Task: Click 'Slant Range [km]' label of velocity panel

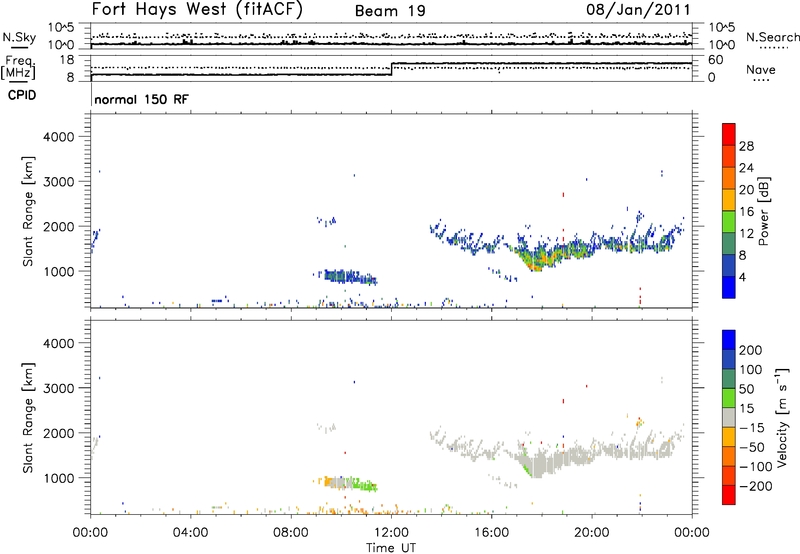Action: 28,418
